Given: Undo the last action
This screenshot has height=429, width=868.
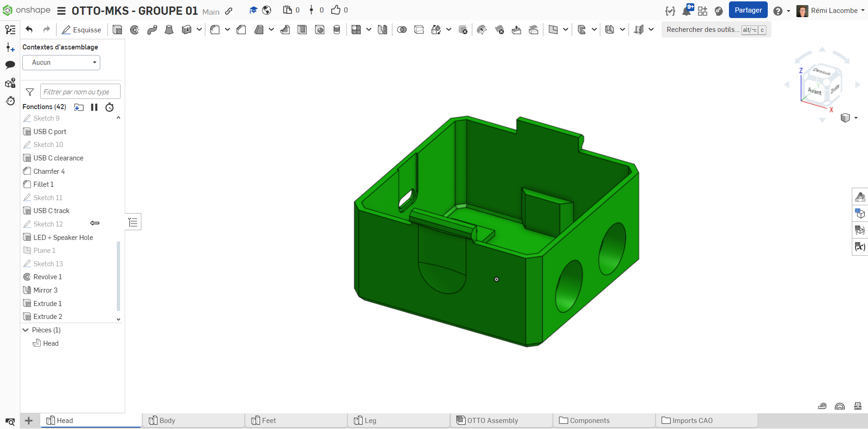Looking at the screenshot, I should point(29,30).
